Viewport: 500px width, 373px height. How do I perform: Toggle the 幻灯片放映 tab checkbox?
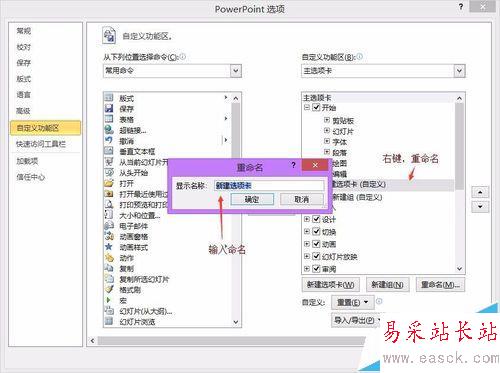pos(316,256)
